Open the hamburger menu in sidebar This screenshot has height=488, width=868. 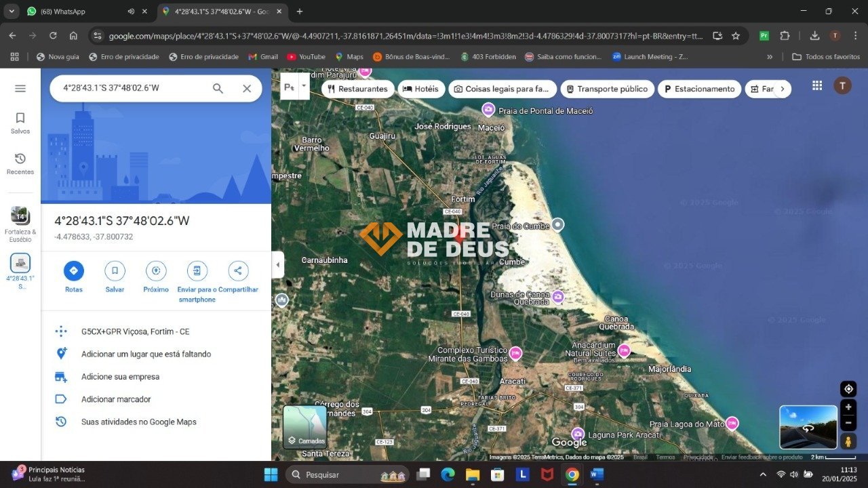click(20, 89)
